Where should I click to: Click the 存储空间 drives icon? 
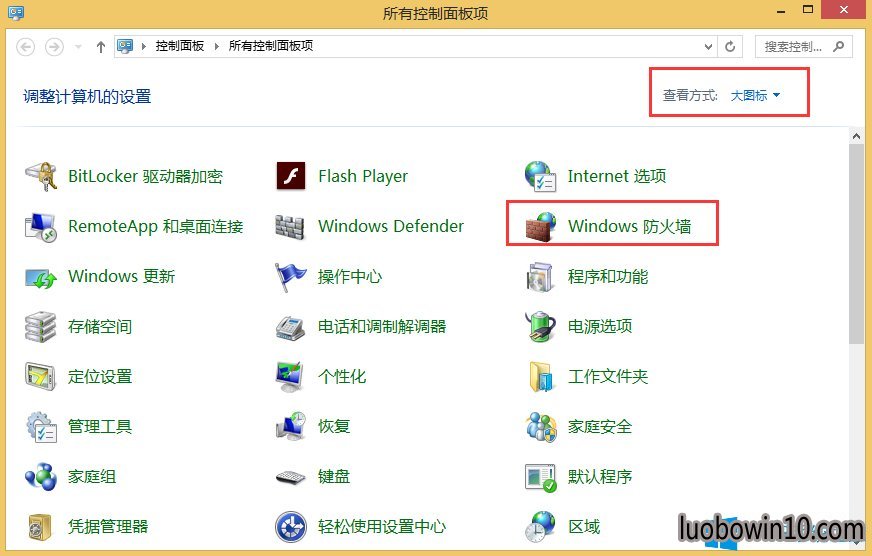coord(41,327)
